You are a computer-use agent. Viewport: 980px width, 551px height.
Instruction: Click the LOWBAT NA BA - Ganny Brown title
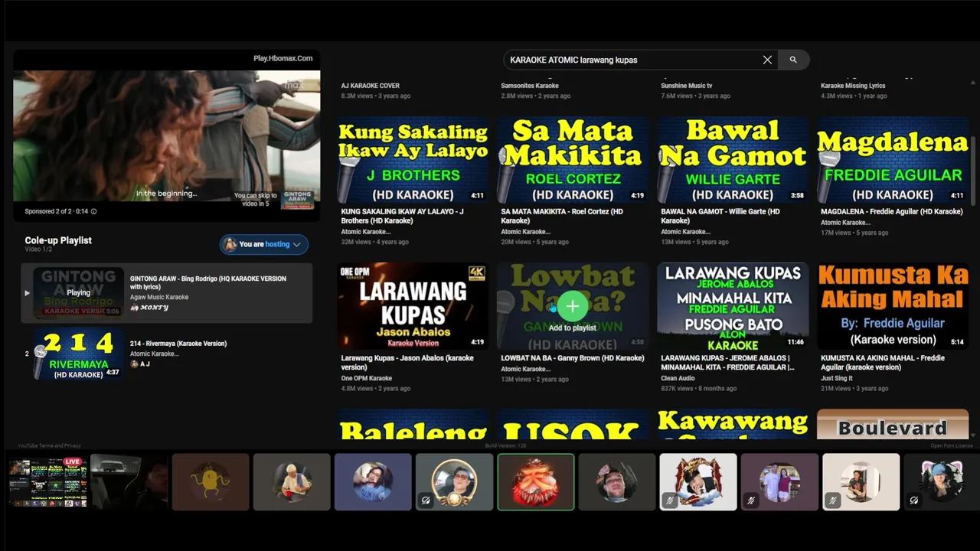(x=573, y=358)
